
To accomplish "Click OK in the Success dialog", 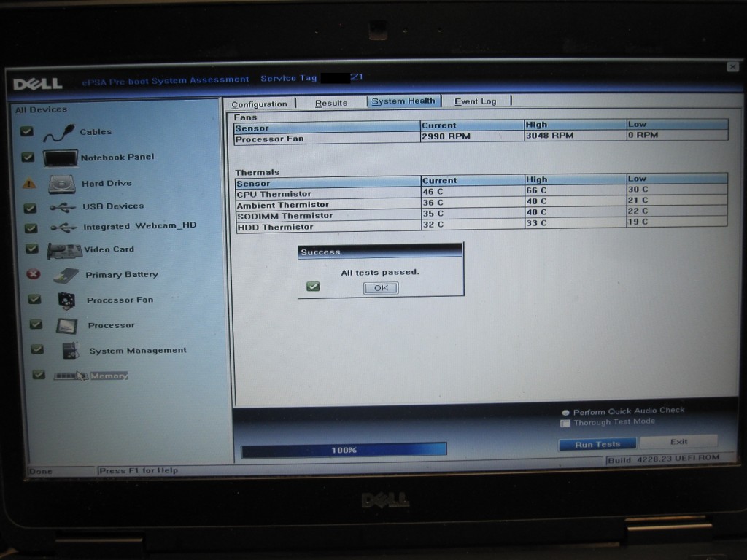I will [381, 287].
